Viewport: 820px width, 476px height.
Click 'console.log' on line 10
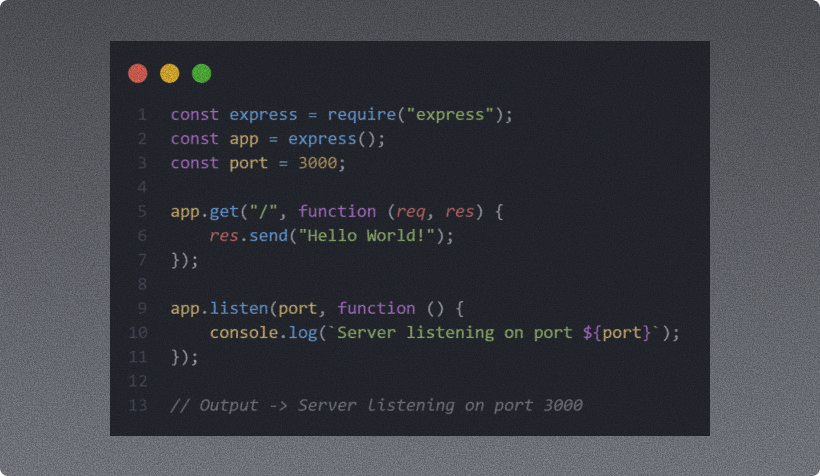(x=263, y=333)
